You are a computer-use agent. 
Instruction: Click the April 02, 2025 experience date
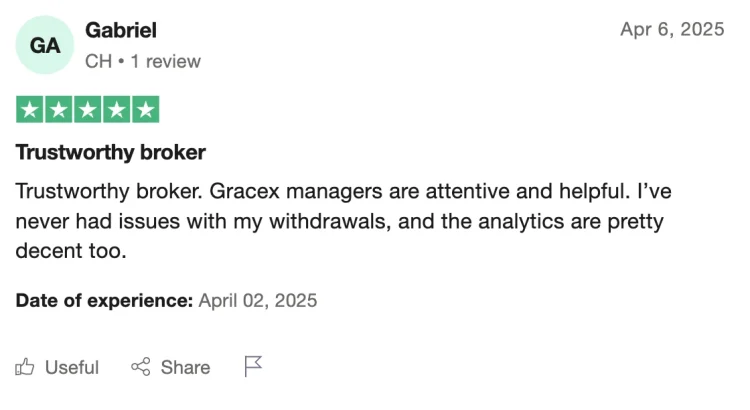point(258,300)
